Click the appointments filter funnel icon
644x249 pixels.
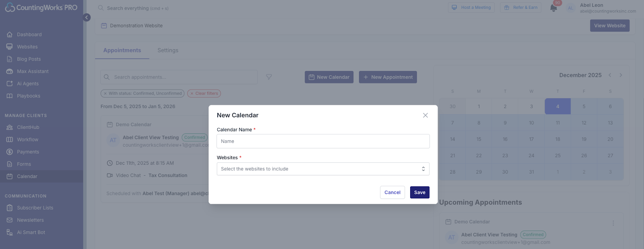[x=269, y=77]
